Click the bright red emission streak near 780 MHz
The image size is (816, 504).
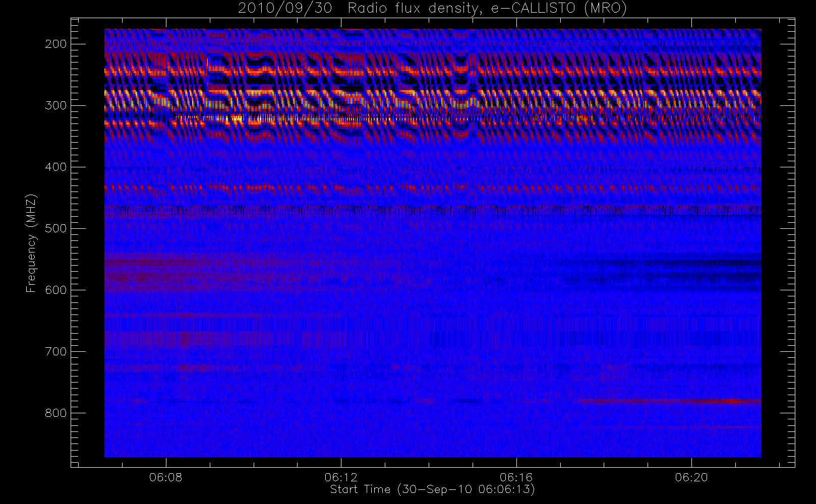click(669, 401)
